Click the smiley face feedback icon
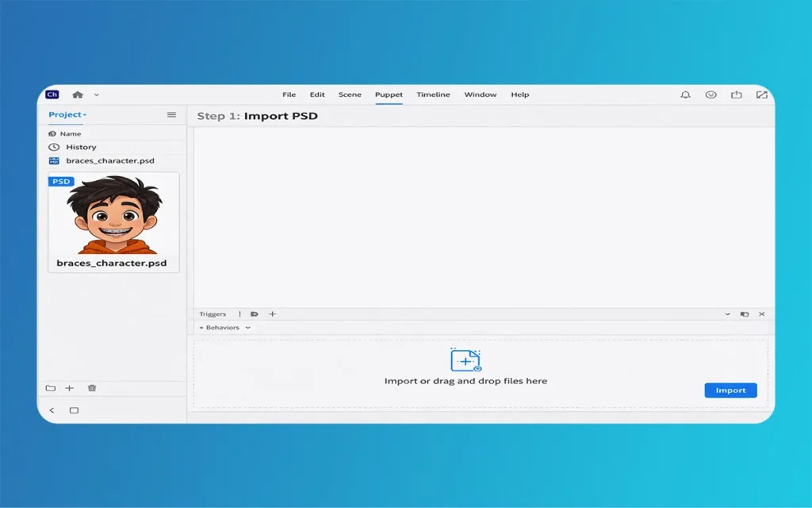This screenshot has height=508, width=812. coord(710,94)
